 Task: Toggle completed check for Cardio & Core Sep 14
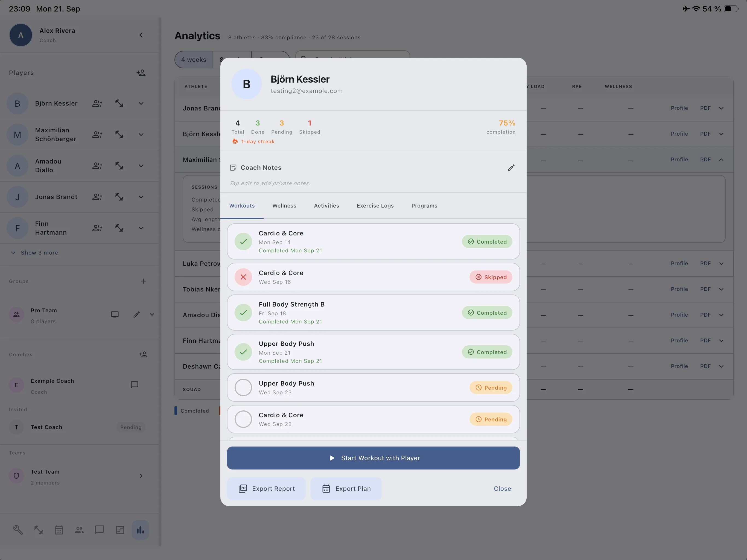(243, 241)
